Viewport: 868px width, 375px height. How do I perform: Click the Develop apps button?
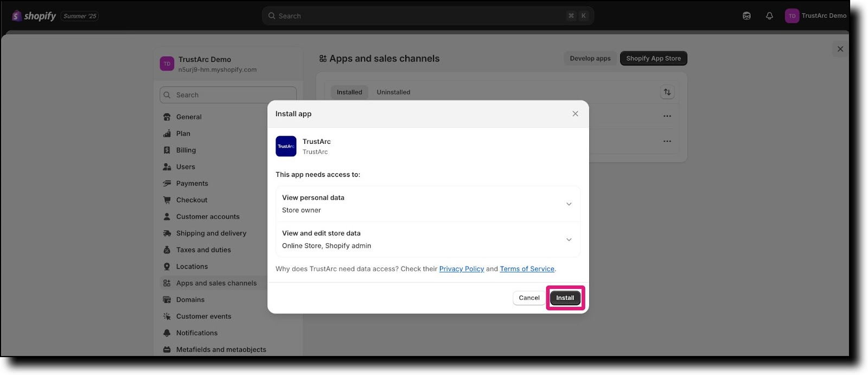coord(590,58)
